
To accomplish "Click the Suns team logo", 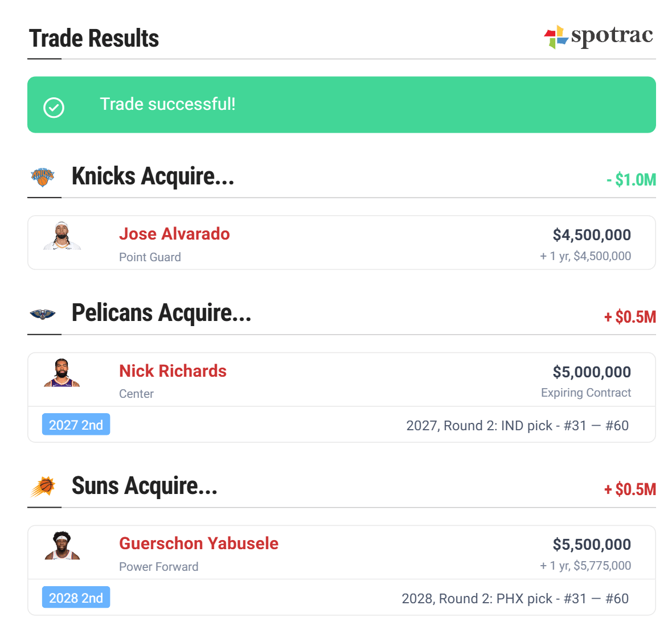I will click(x=43, y=487).
